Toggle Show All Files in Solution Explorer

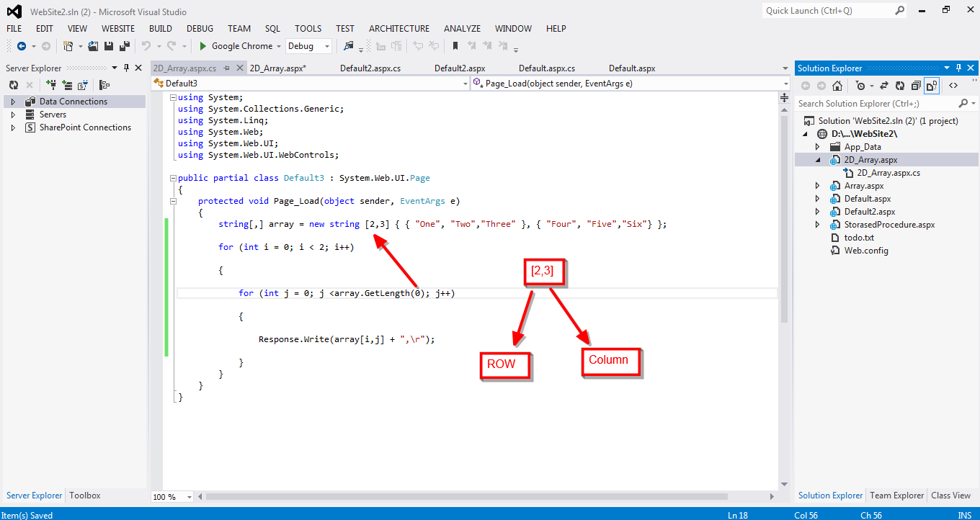click(932, 85)
